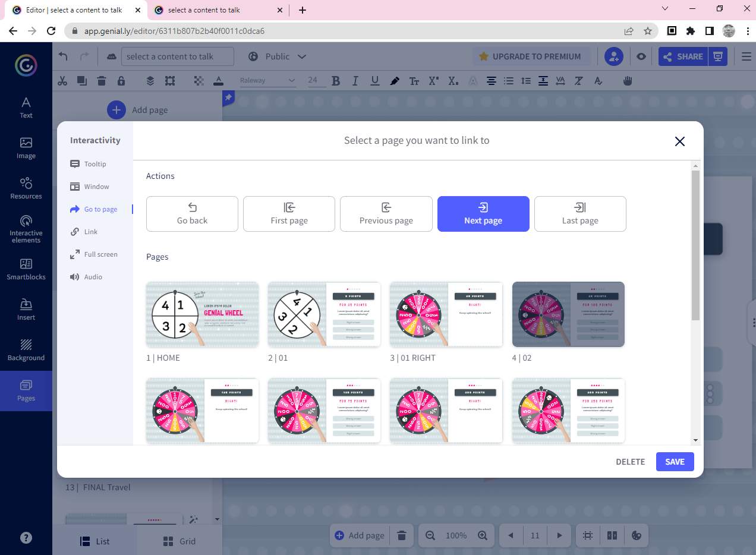Toggle underline text formatting
Image resolution: width=756 pixels, height=555 pixels.
point(374,81)
